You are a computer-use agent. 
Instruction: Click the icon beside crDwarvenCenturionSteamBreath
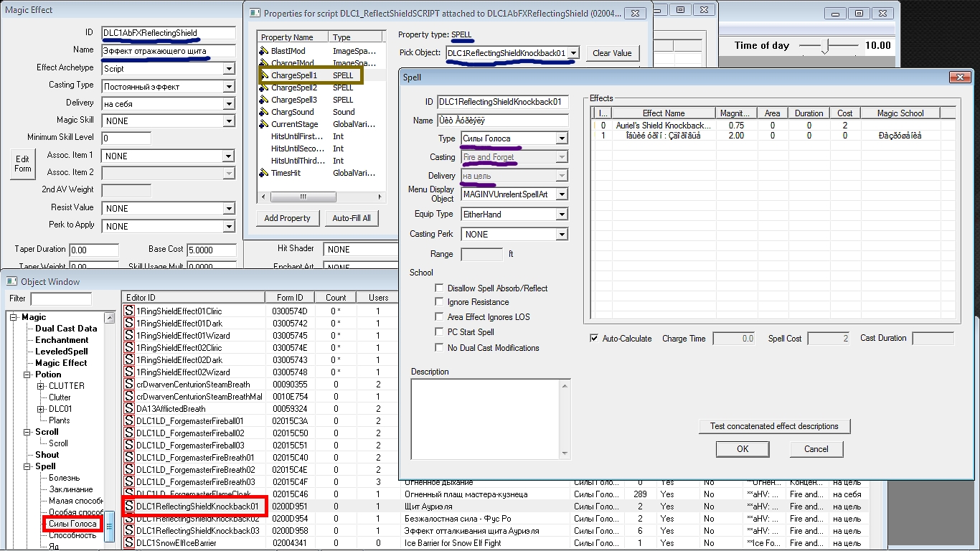(130, 385)
